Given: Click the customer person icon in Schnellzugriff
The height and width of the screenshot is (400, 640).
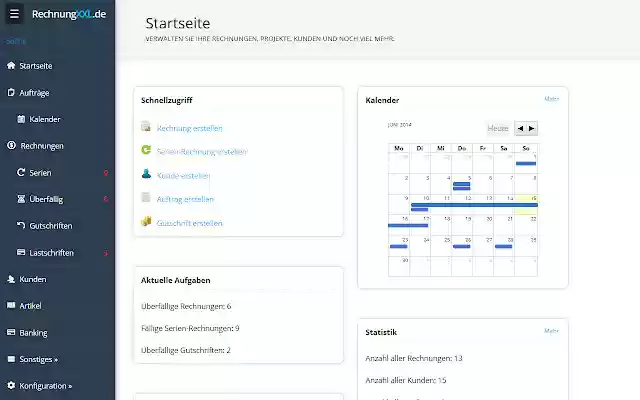Looking at the screenshot, I should tap(146, 173).
